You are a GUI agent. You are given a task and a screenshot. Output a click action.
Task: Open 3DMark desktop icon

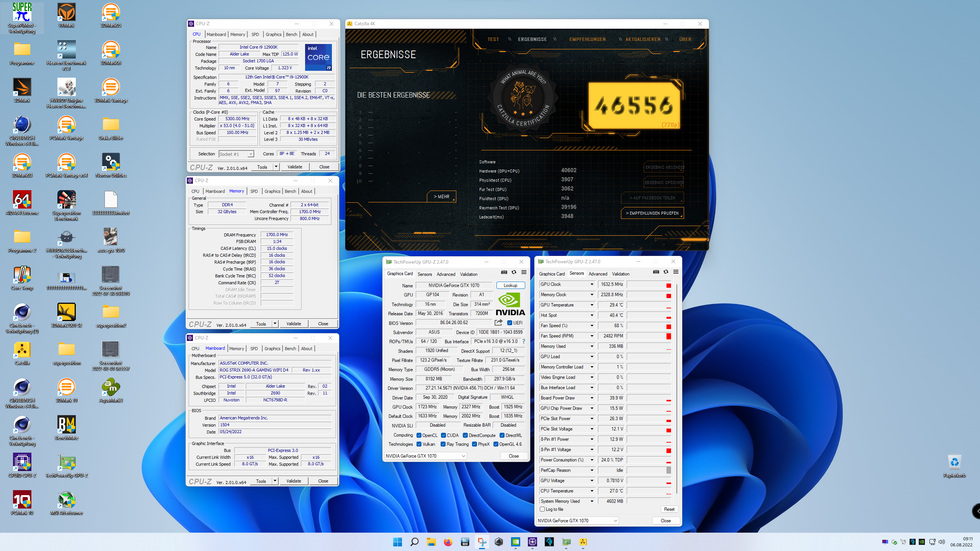[22, 90]
